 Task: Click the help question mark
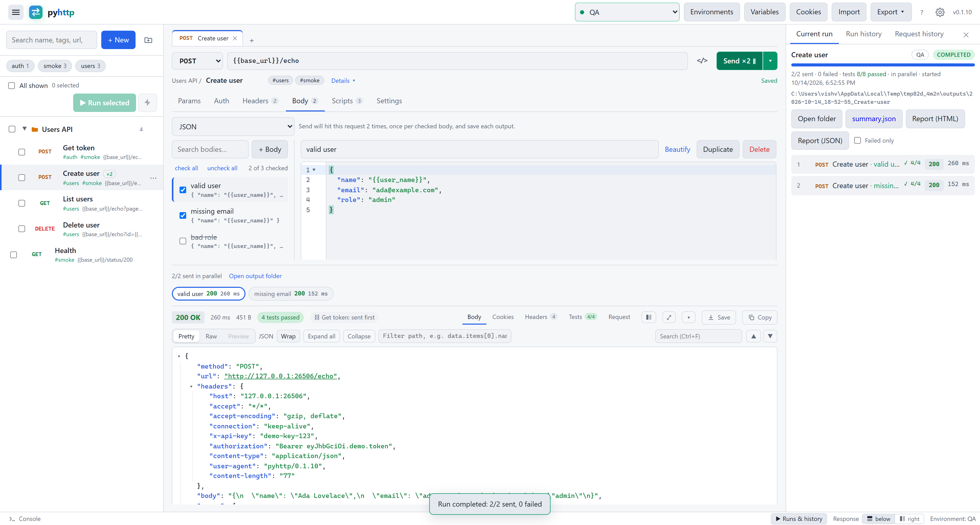922,12
